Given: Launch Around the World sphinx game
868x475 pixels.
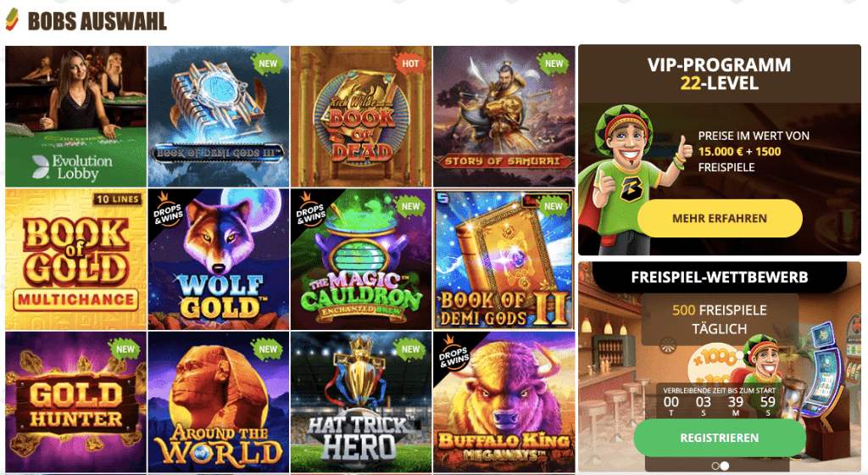Looking at the screenshot, I should [x=219, y=402].
